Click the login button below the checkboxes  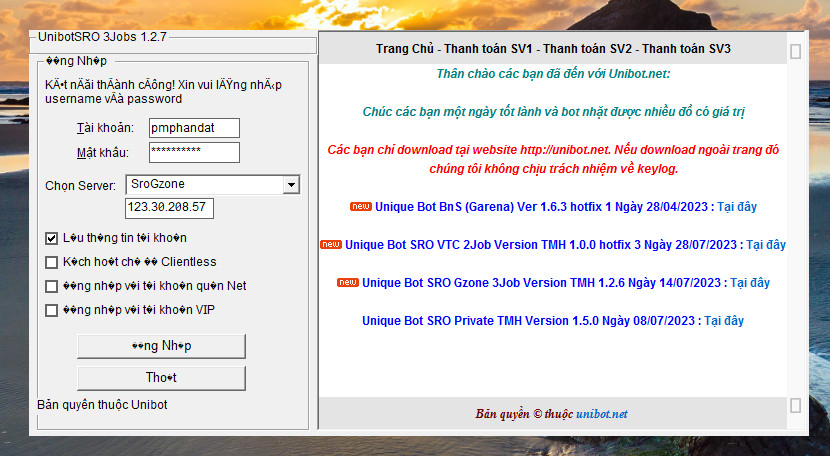coord(161,346)
